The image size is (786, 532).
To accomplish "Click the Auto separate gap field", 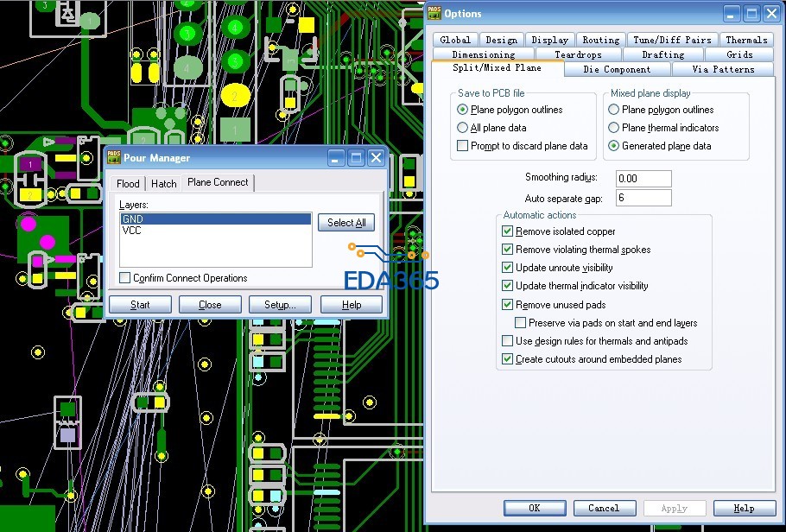I will (x=643, y=198).
